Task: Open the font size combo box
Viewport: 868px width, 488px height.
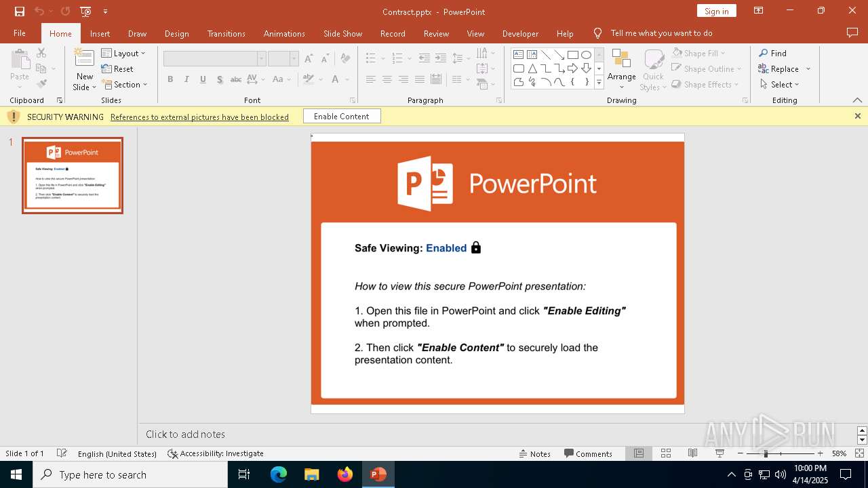Action: coord(283,59)
